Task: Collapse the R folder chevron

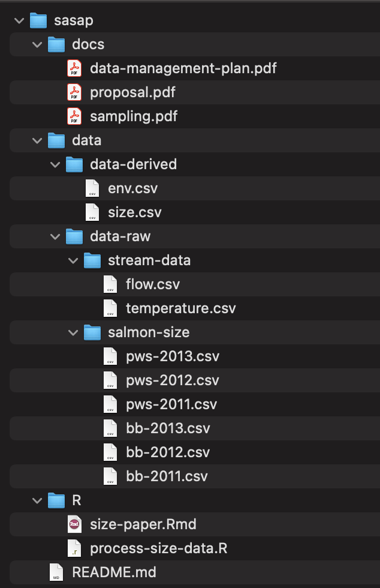Action: tap(37, 501)
